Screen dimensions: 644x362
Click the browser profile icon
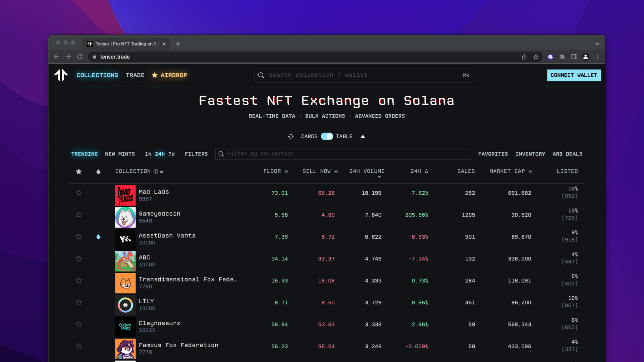click(586, 57)
